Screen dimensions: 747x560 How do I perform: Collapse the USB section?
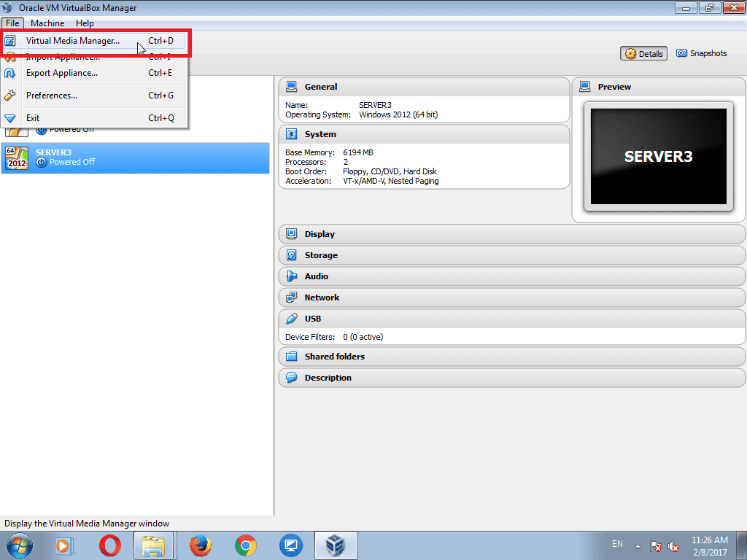pos(511,319)
